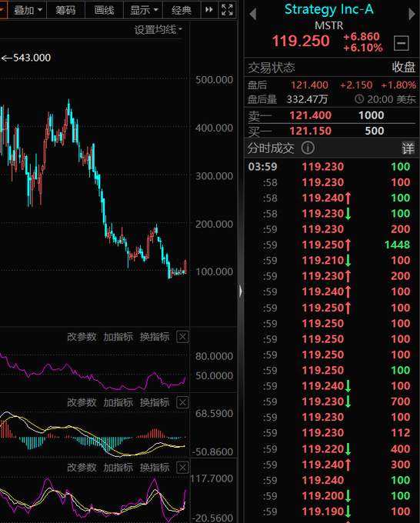This screenshot has width=420, height=523.
Task: Click 买一 bid price 121.150
Action: point(310,131)
